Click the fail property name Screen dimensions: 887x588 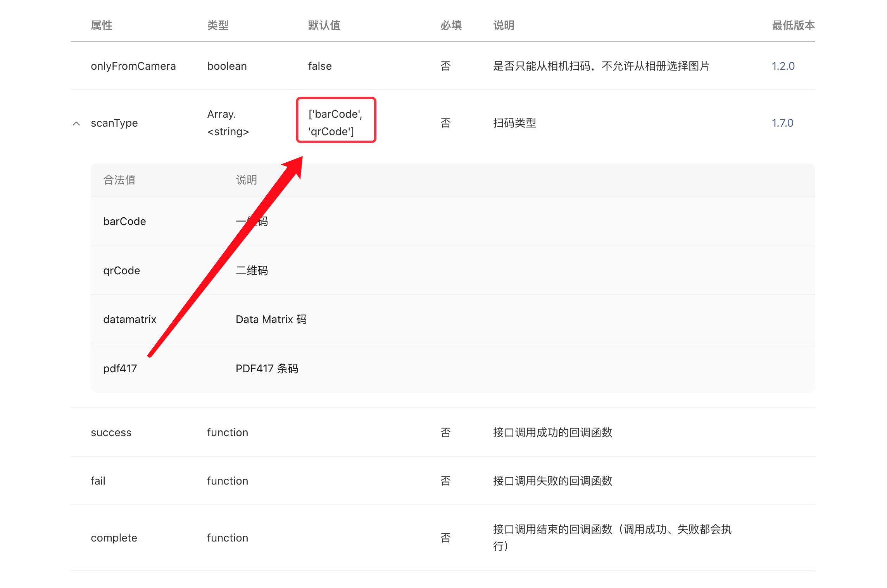(x=98, y=481)
